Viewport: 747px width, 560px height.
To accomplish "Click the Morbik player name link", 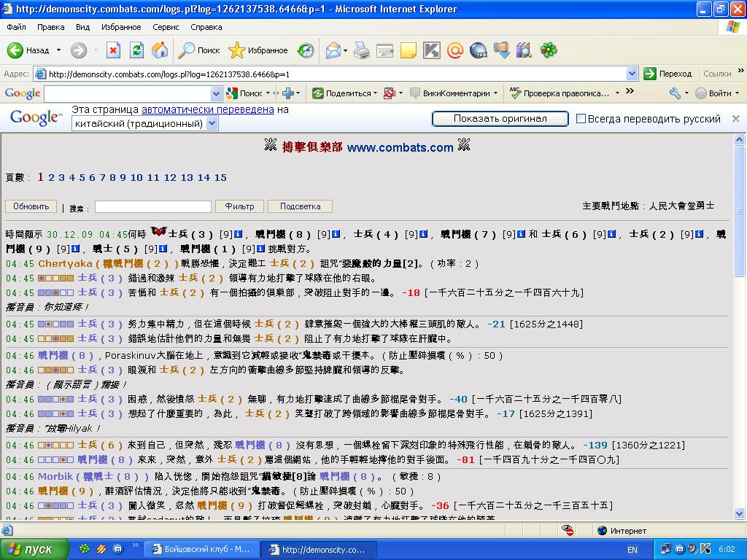I will tap(55, 476).
